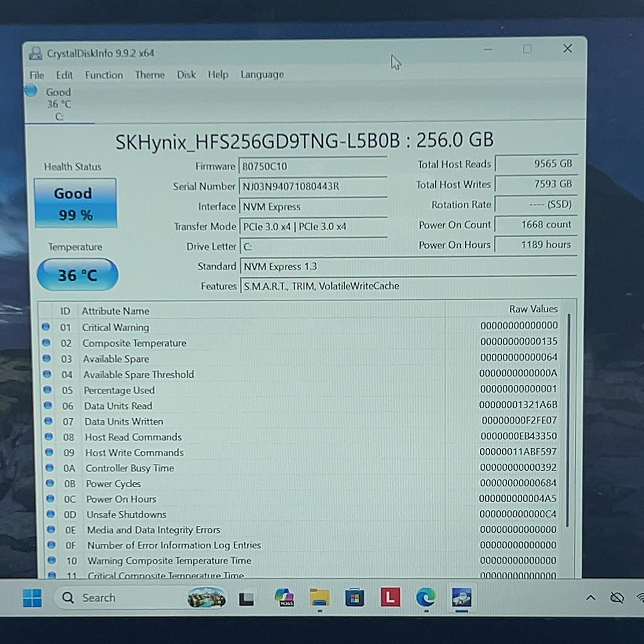The height and width of the screenshot is (644, 644).
Task: Select the Host Read Commands row
Action: (301, 437)
